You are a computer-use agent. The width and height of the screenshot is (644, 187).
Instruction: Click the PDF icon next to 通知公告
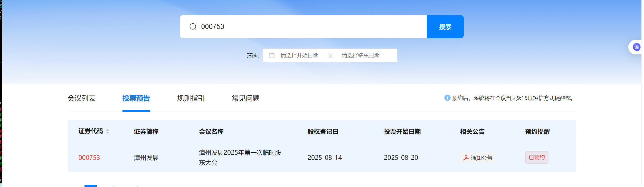point(466,158)
